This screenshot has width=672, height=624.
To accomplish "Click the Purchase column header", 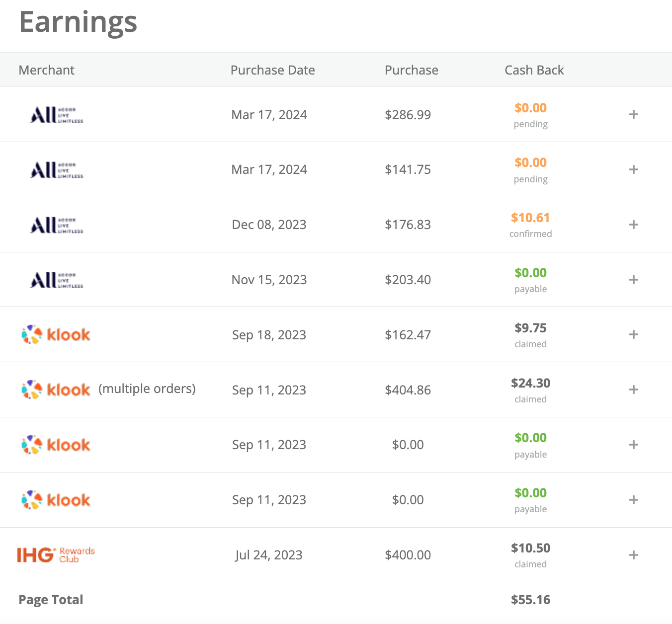I will (x=412, y=70).
